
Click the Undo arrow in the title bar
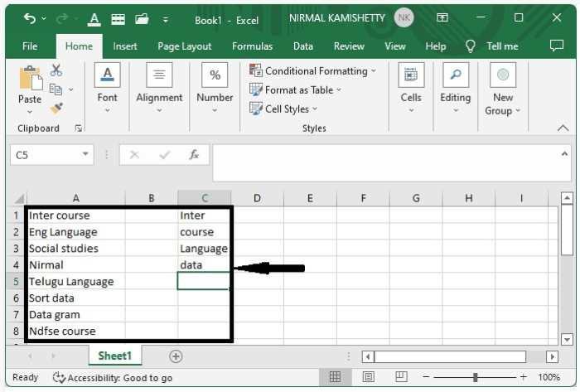pyautogui.click(x=30, y=18)
